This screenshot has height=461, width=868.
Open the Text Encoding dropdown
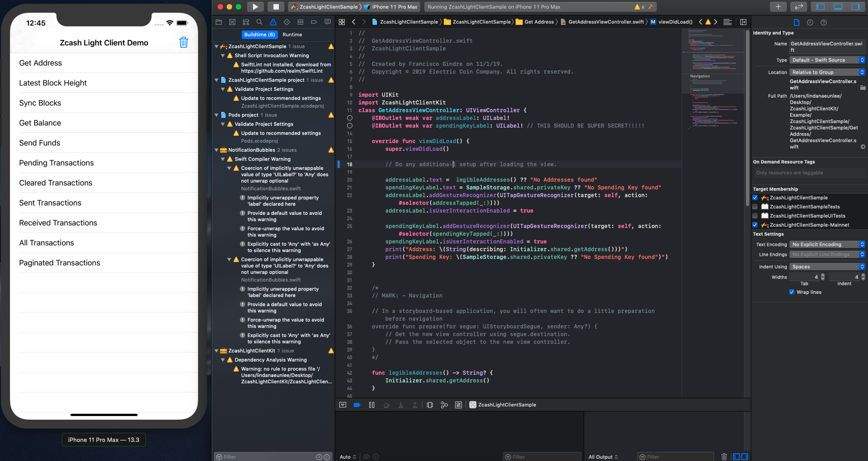coord(827,244)
